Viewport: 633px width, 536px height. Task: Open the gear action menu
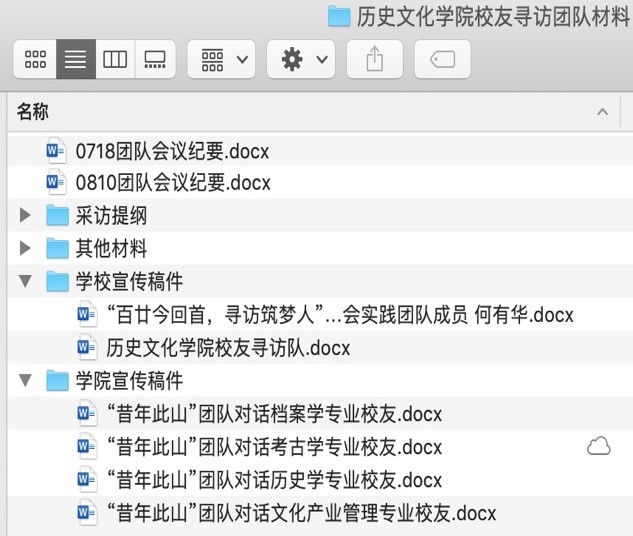(301, 60)
